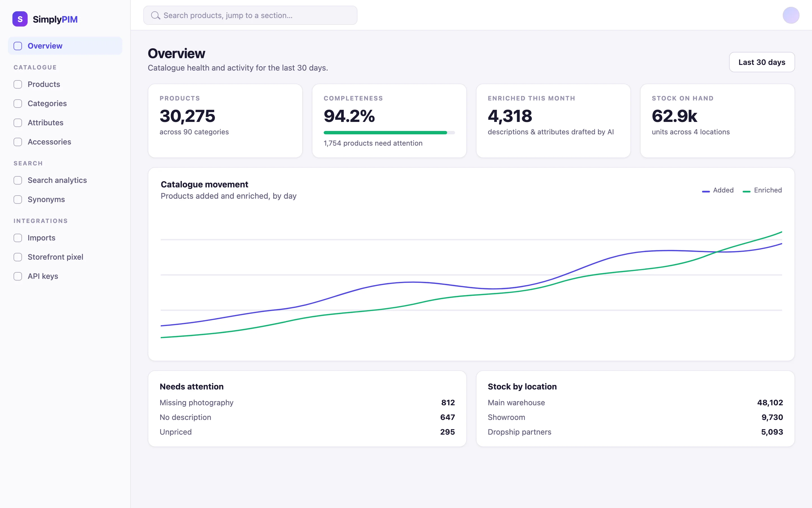The width and height of the screenshot is (812, 508).
Task: Click the 'across 90 categories' text
Action: (x=194, y=132)
